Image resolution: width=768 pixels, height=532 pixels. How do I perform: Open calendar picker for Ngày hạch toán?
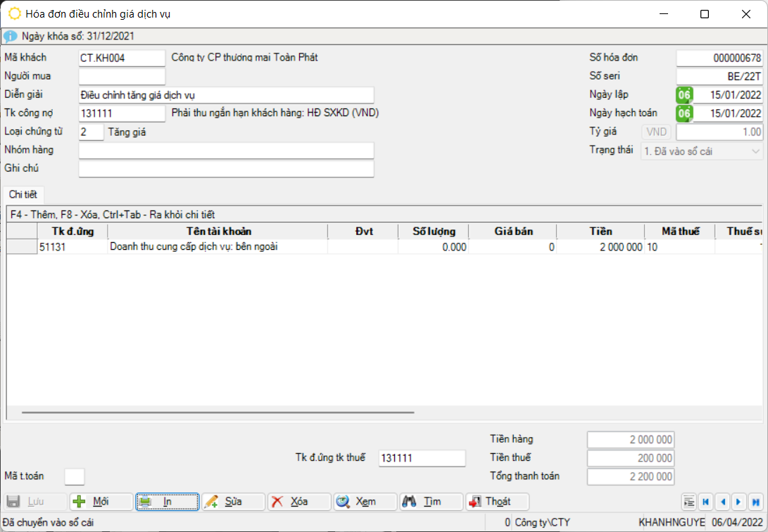click(684, 113)
